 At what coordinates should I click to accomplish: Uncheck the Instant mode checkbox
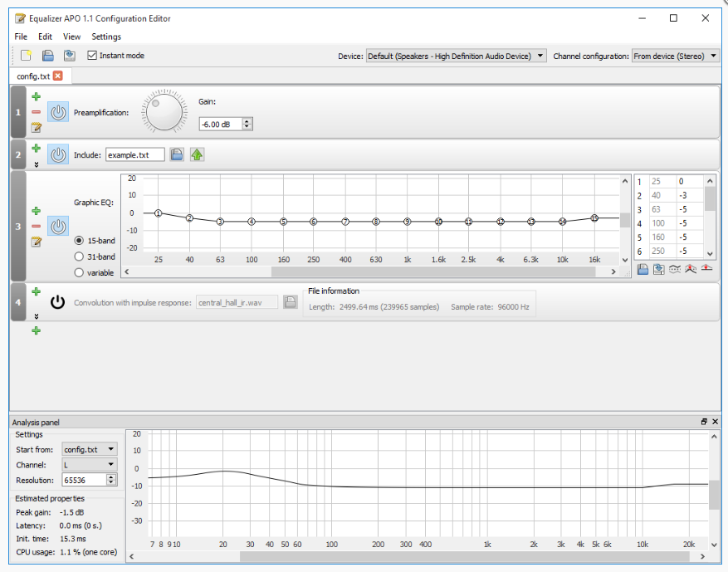pyautogui.click(x=92, y=55)
